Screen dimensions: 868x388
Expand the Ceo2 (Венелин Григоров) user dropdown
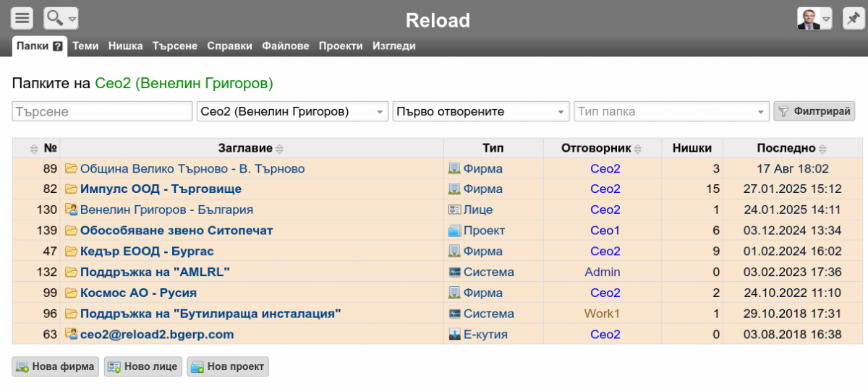pyautogui.click(x=380, y=112)
